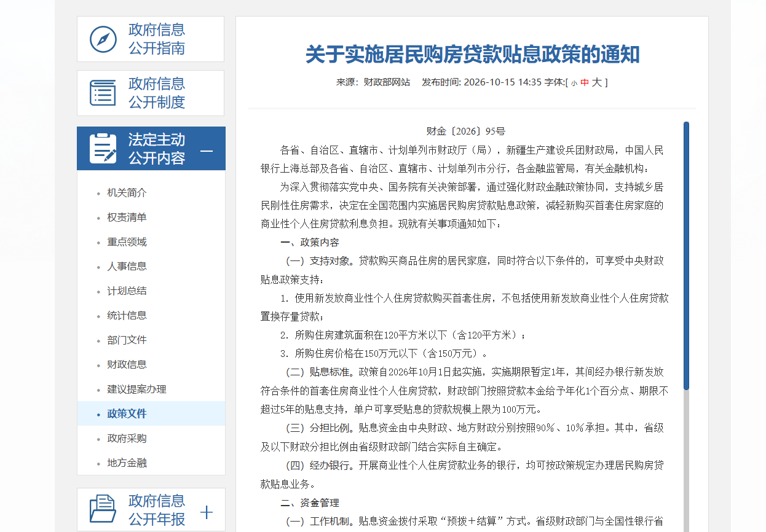Open the 权责清单 sidebar item
766x532 pixels.
(127, 217)
